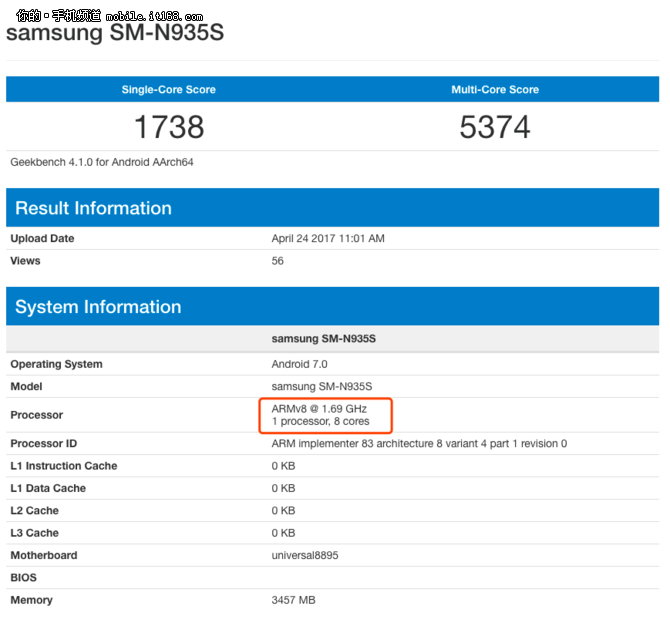Click the L1 Instruction Cache 0 KB value
This screenshot has width=670, height=623.
pos(283,466)
